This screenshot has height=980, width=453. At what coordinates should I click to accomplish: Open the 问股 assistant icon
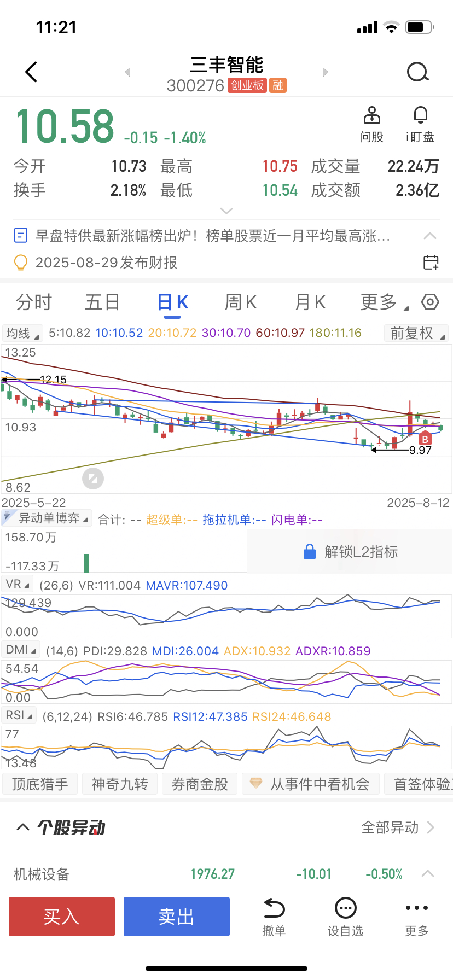click(371, 115)
